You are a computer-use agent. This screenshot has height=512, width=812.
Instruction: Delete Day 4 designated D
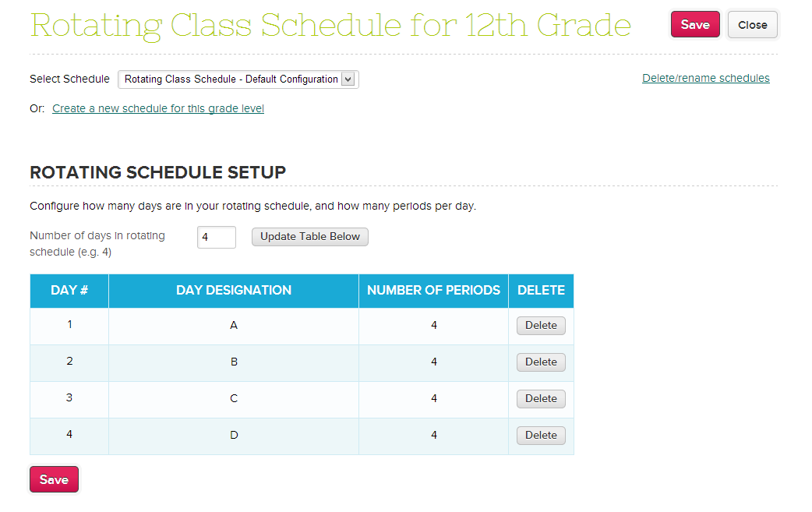coord(540,435)
